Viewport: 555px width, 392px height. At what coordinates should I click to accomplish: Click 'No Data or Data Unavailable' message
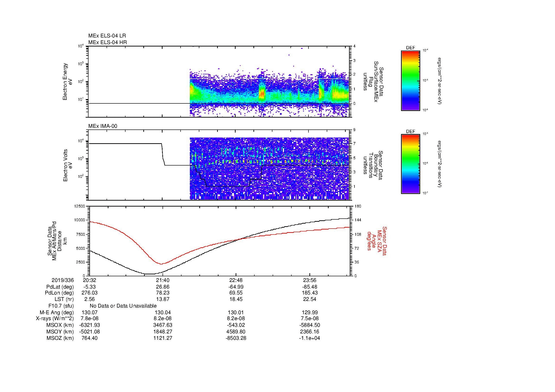123,306
